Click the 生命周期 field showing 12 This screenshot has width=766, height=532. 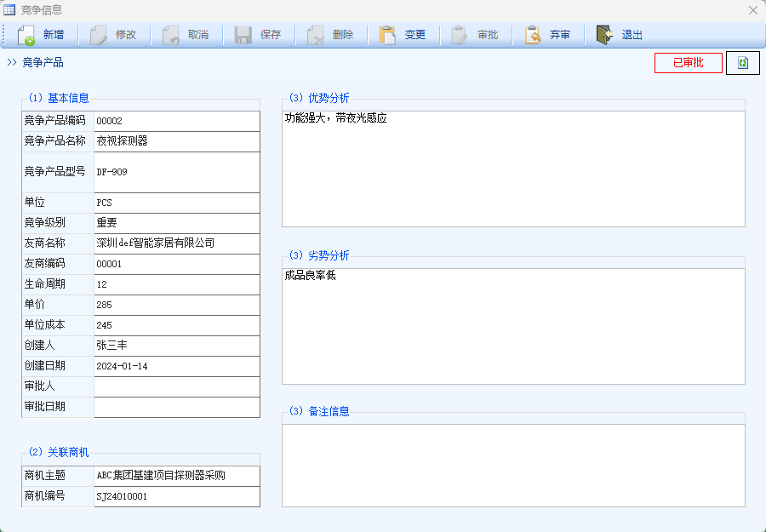click(x=177, y=285)
